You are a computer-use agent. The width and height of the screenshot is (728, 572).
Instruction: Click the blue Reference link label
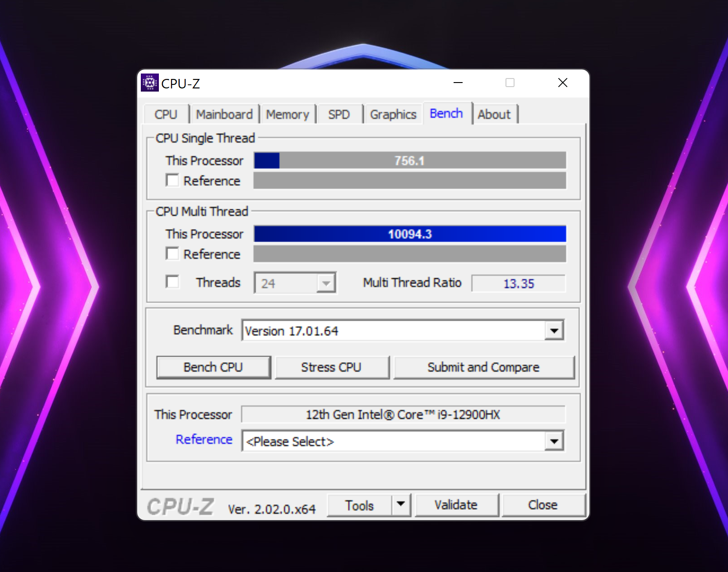coord(204,439)
